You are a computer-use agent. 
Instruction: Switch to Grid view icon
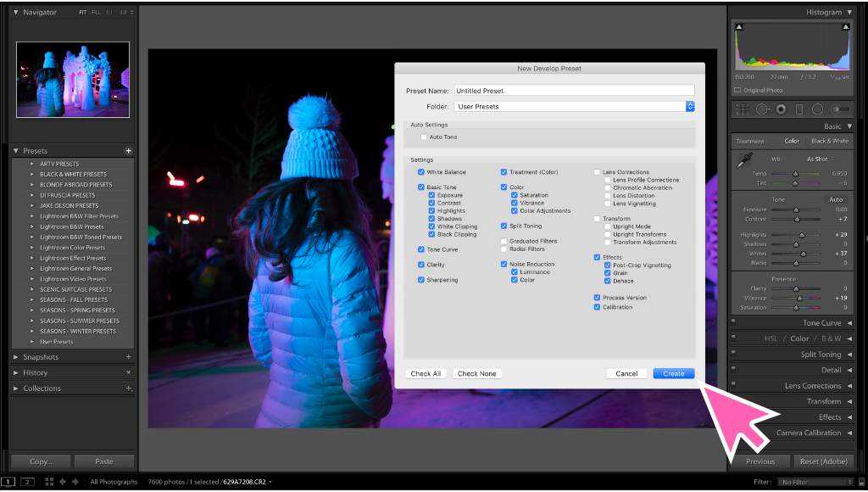click(x=48, y=482)
